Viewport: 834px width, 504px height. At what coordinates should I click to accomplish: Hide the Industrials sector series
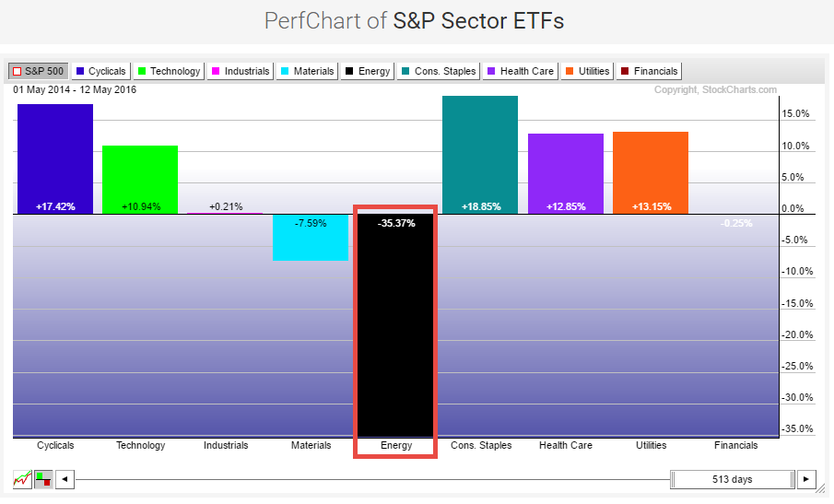click(x=240, y=71)
